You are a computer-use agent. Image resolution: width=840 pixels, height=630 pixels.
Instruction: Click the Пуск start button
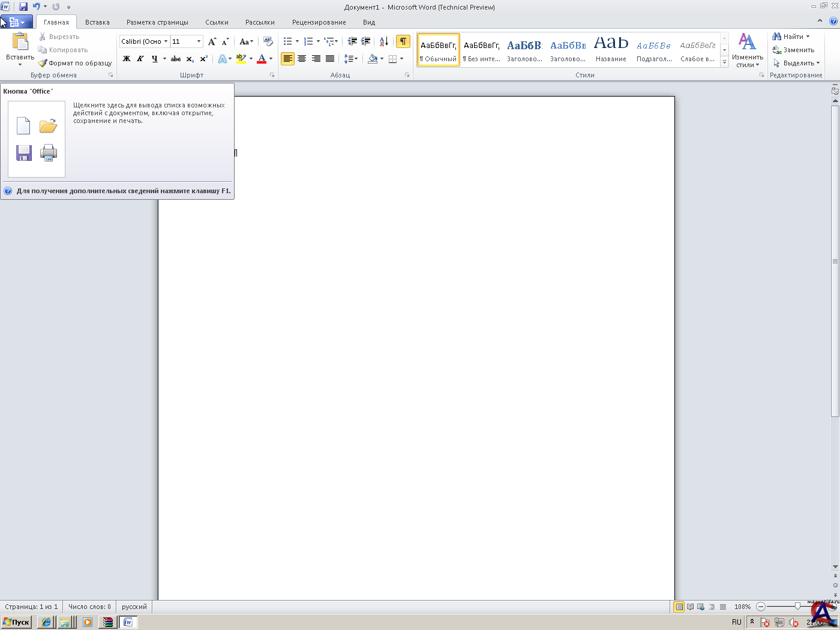pos(16,622)
